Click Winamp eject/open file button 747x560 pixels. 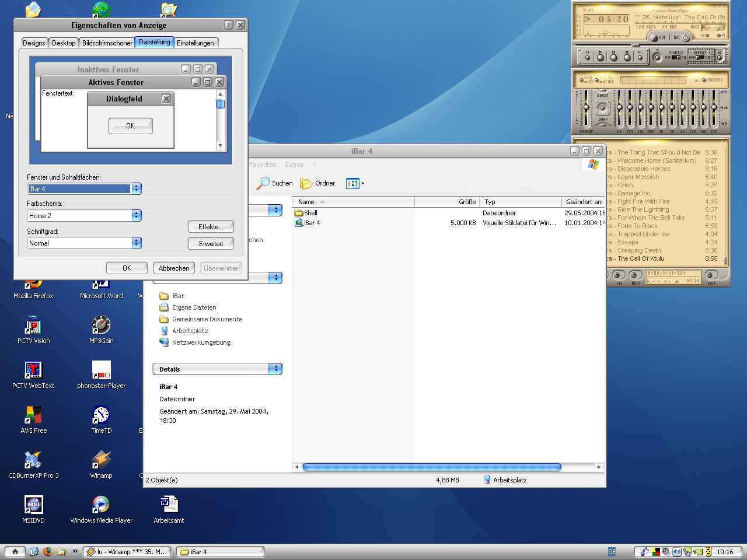[x=658, y=58]
